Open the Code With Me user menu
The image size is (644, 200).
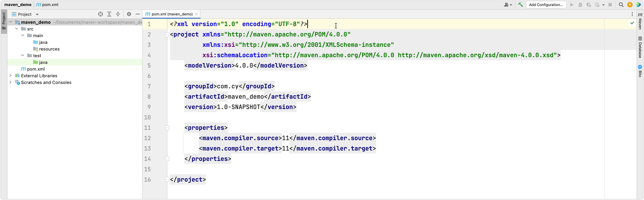click(x=508, y=5)
